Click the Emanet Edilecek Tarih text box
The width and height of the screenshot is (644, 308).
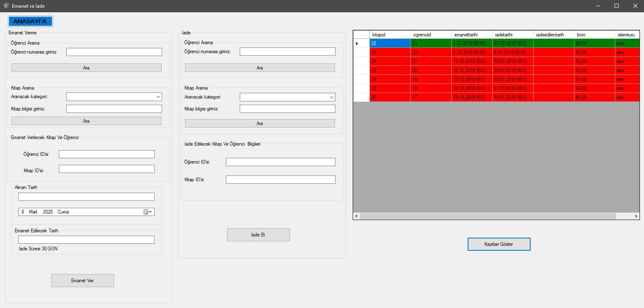tap(86, 240)
